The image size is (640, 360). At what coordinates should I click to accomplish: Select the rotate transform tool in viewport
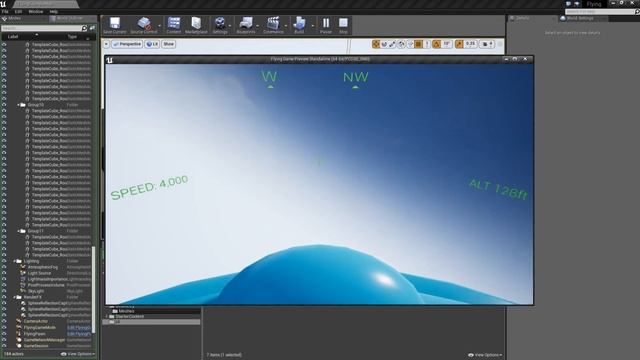pyautogui.click(x=384, y=44)
